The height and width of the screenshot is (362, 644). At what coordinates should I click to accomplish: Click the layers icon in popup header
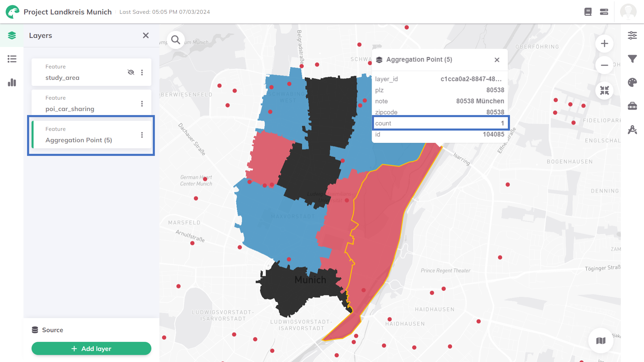(379, 60)
